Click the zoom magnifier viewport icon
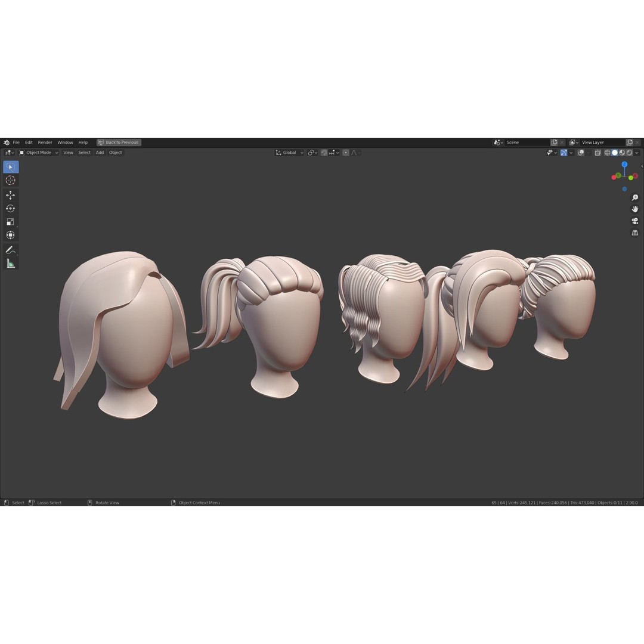The width and height of the screenshot is (644, 644). click(x=635, y=197)
